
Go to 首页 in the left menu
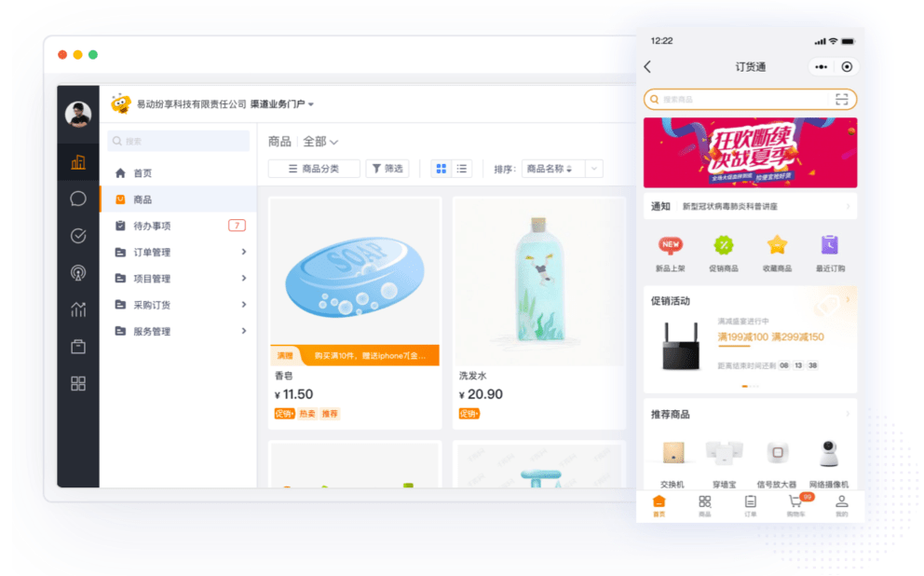179,172
